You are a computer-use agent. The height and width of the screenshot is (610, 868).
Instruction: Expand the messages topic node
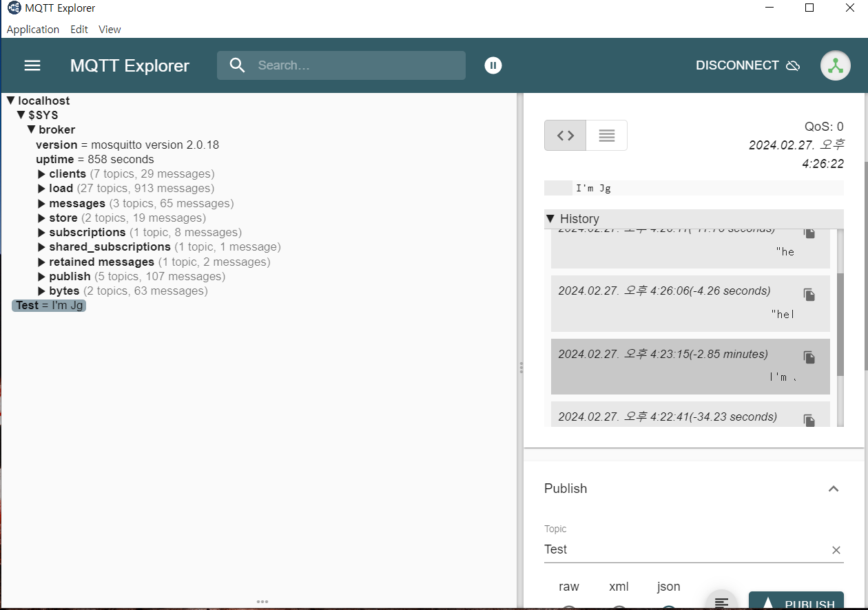pyautogui.click(x=41, y=203)
